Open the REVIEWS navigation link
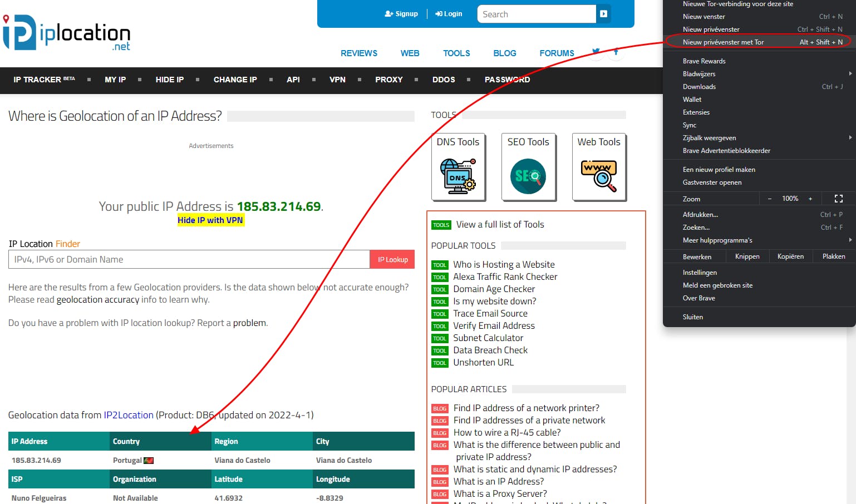Screen dimensions: 856x504 (x=359, y=53)
